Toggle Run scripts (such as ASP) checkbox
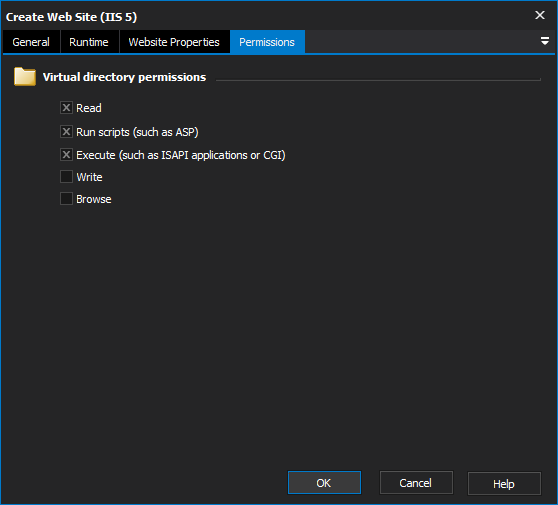Screen dimensions: 558x505 (x=66, y=132)
